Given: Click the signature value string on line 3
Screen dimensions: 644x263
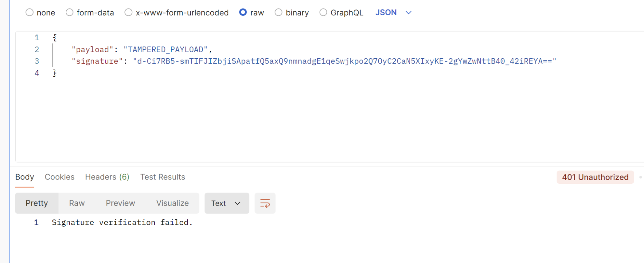Looking at the screenshot, I should [x=345, y=61].
